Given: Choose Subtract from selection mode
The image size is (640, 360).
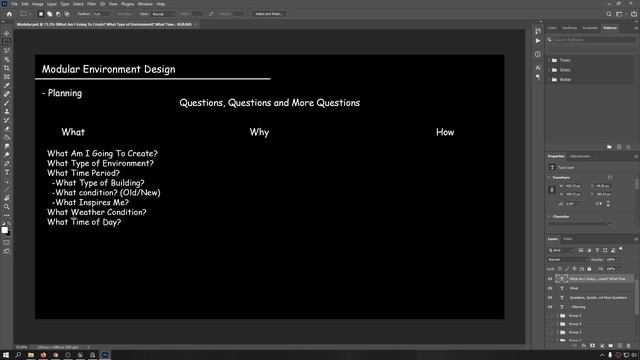Looking at the screenshot, I should pos(58,14).
